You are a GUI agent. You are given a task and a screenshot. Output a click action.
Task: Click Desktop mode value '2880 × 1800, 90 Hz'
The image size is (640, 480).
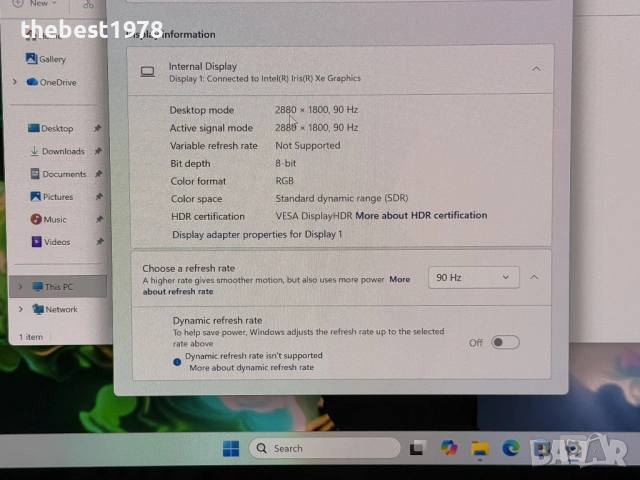316,110
